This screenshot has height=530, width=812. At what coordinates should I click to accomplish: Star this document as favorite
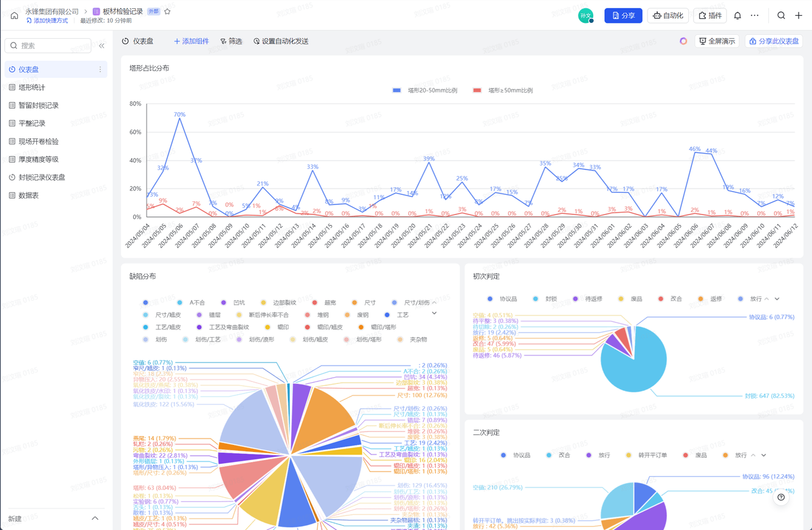coord(167,11)
